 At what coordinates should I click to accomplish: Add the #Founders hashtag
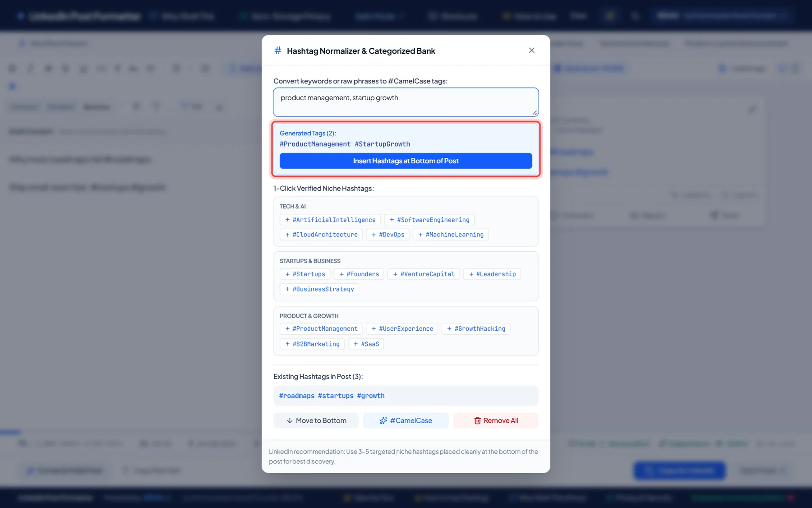point(359,274)
